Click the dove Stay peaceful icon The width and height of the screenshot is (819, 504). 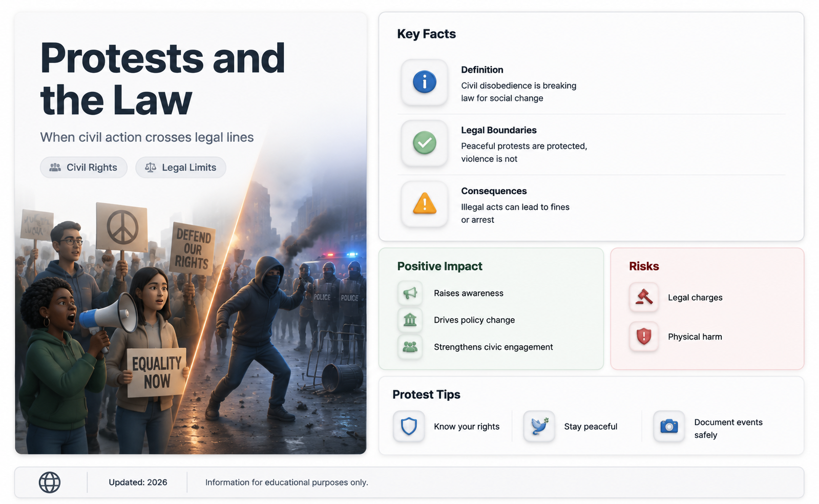539,426
